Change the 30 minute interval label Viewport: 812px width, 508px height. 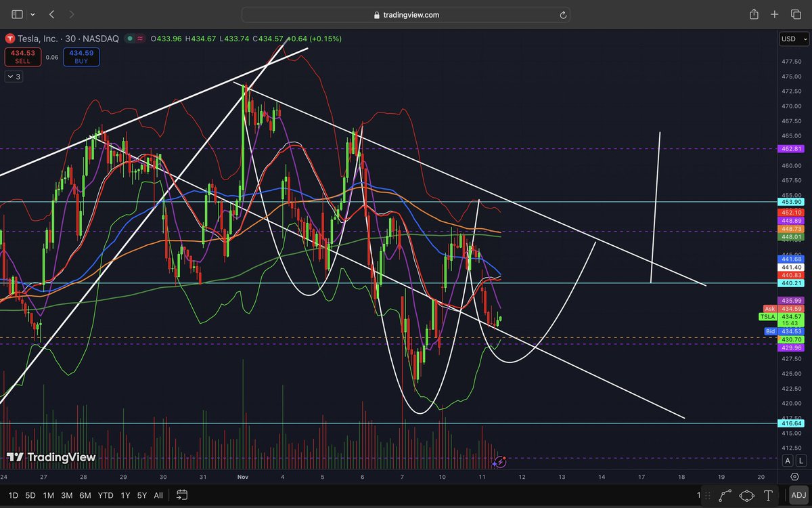(71, 39)
